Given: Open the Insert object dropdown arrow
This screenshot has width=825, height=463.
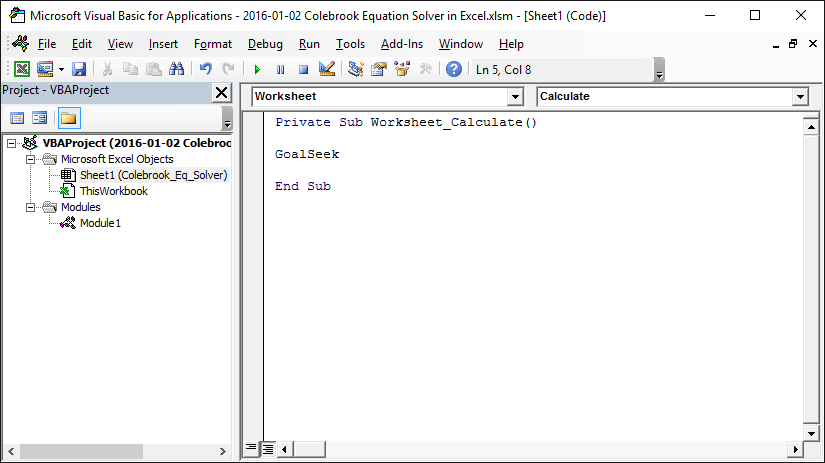Looking at the screenshot, I should click(61, 69).
